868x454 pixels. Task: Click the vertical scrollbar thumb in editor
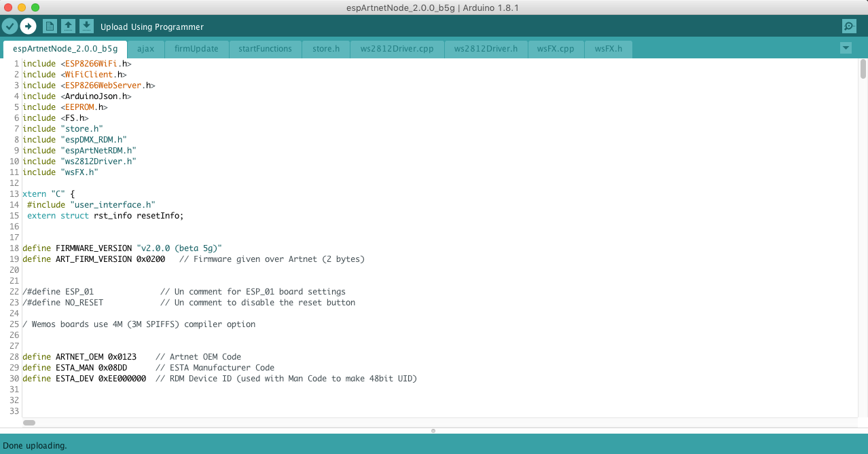click(863, 69)
